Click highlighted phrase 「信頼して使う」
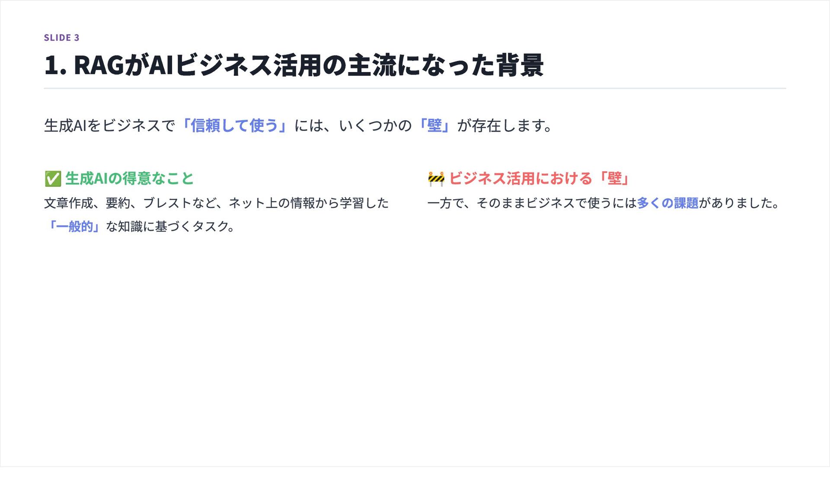Image resolution: width=830 pixels, height=504 pixels. tap(234, 126)
